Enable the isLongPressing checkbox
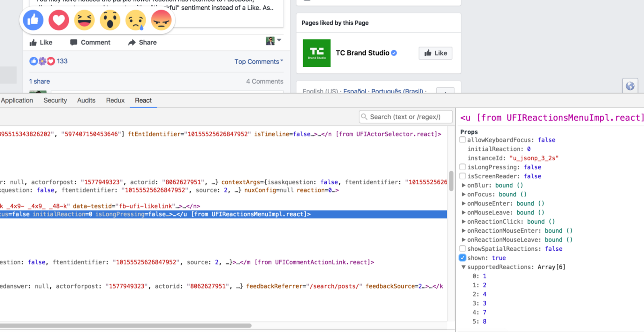This screenshot has width=644, height=332. [462, 167]
